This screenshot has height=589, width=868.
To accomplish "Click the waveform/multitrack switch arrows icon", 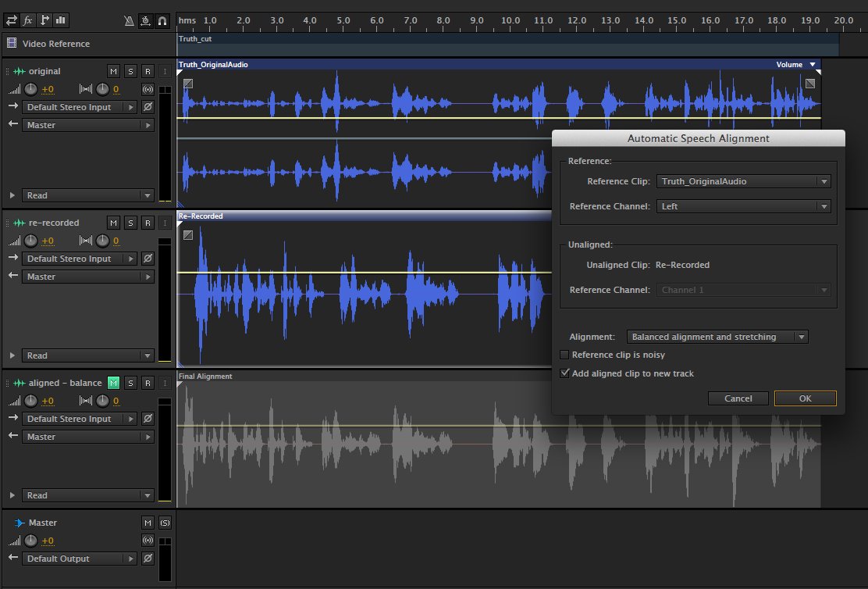I will click(12, 20).
